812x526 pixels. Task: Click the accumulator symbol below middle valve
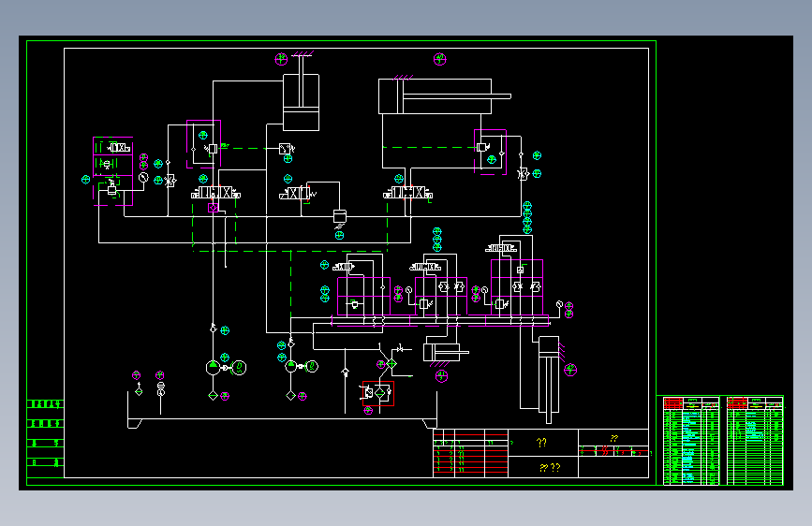click(x=340, y=215)
